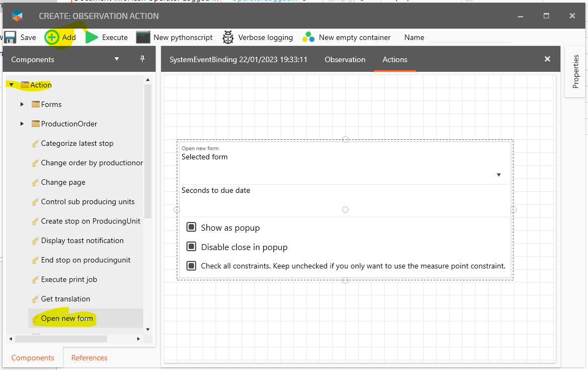
Task: Click the green Add plus icon
Action: [52, 37]
